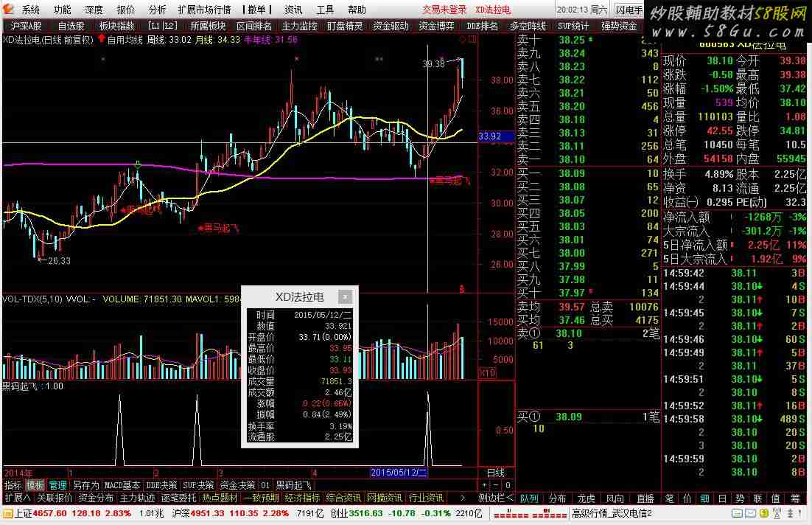Select the 自选股 toolbar tab
The height and width of the screenshot is (525, 812).
coord(71,25)
